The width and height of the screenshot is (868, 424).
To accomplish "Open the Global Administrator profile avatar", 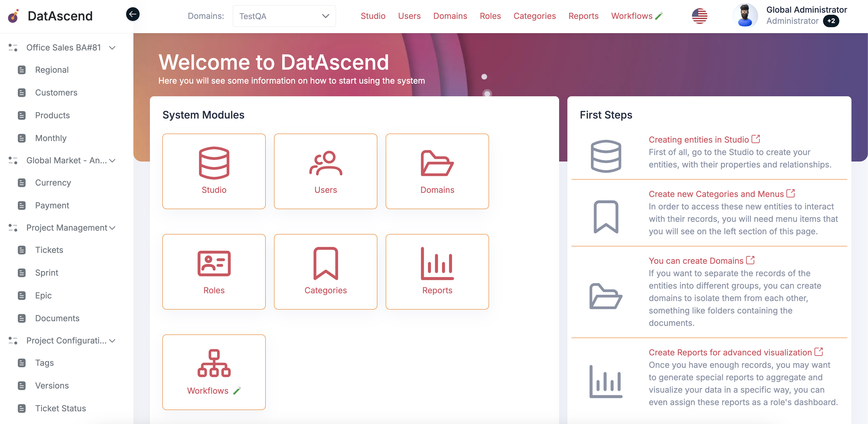I will point(745,15).
